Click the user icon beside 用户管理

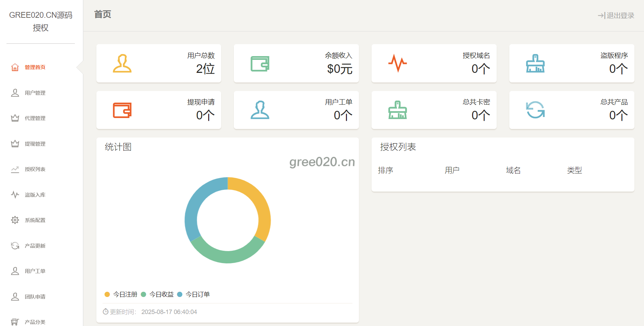pyautogui.click(x=15, y=93)
